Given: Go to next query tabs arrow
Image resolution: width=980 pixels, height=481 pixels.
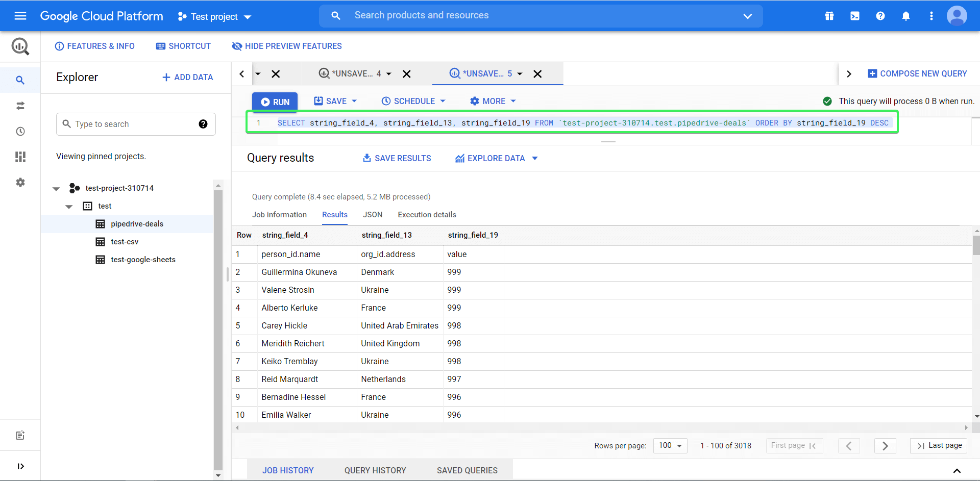Looking at the screenshot, I should tap(849, 74).
